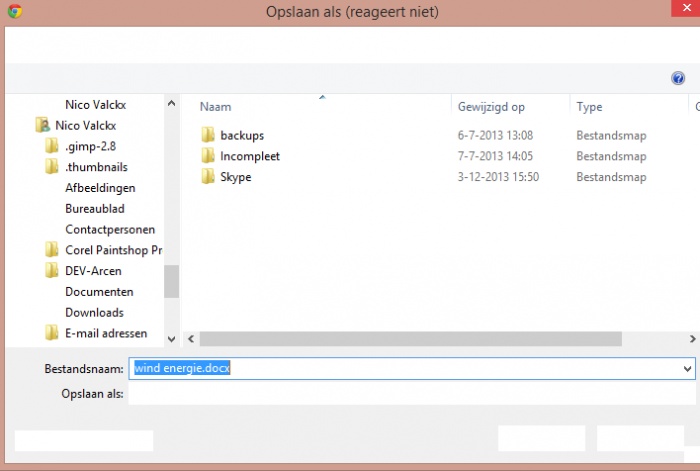This screenshot has width=700, height=471.
Task: Select Bureaublad in the navigation tree
Action: tap(95, 208)
